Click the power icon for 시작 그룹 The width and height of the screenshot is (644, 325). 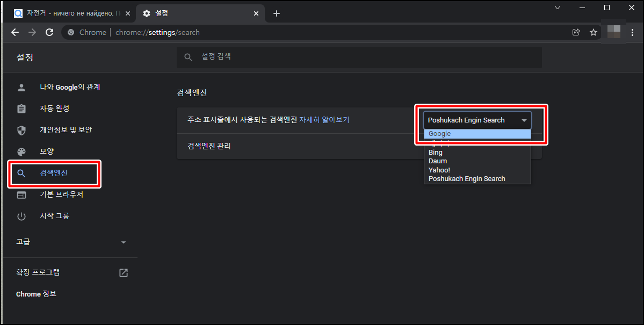click(21, 216)
